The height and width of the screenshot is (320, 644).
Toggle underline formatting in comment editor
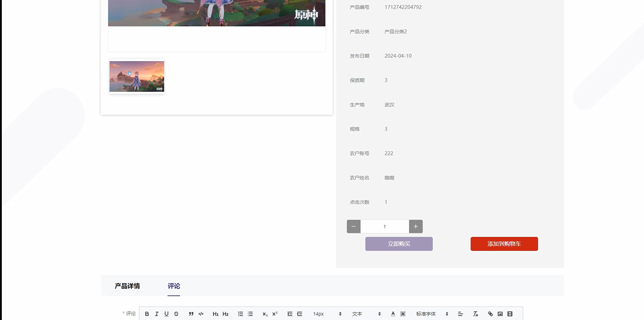[166, 314]
